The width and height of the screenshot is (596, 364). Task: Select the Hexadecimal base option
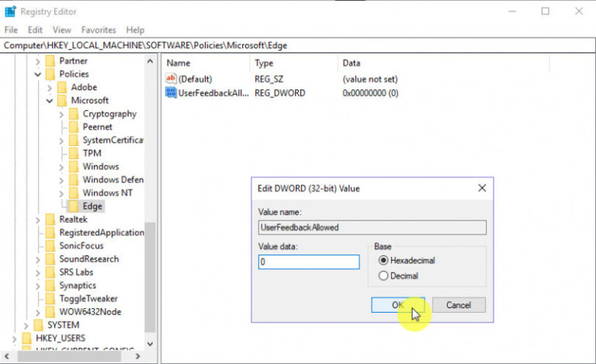383,261
